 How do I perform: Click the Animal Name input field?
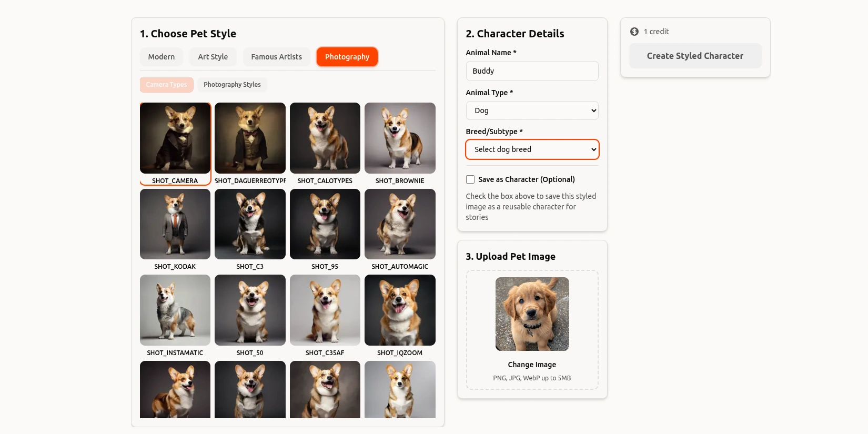click(x=532, y=71)
